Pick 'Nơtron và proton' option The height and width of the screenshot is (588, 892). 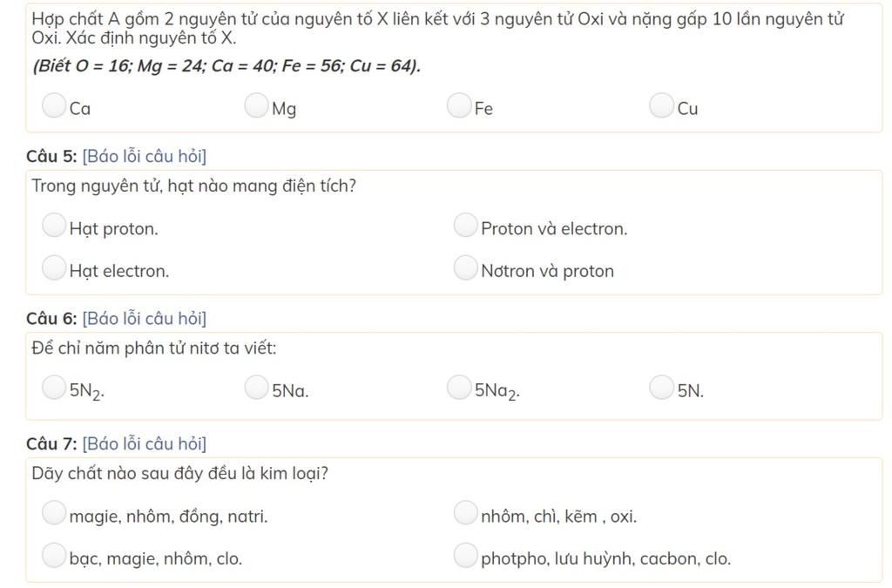point(466,267)
